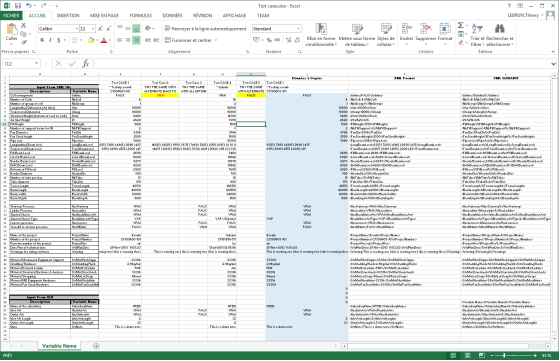Open the Calibri font name dropdown

(x=77, y=29)
